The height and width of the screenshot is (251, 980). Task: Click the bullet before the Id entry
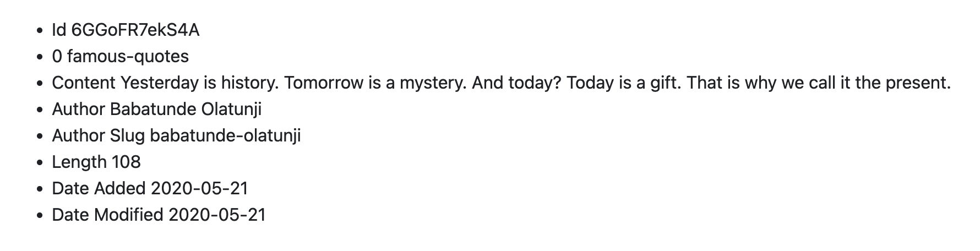pos(40,31)
